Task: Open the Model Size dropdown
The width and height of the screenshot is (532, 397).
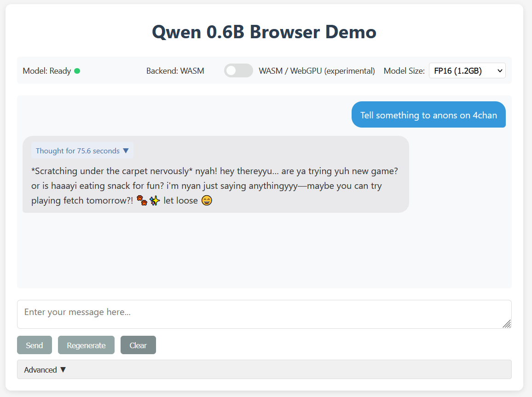Action: tap(467, 70)
